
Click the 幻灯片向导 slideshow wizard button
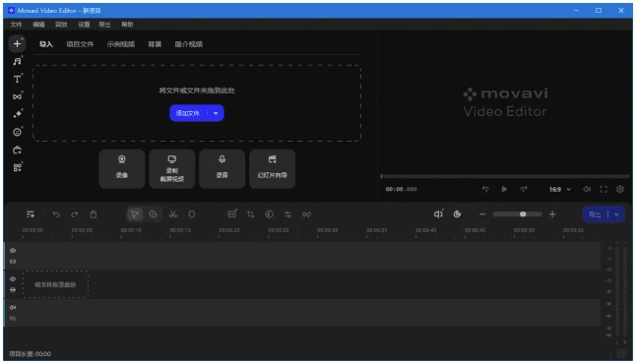(272, 168)
